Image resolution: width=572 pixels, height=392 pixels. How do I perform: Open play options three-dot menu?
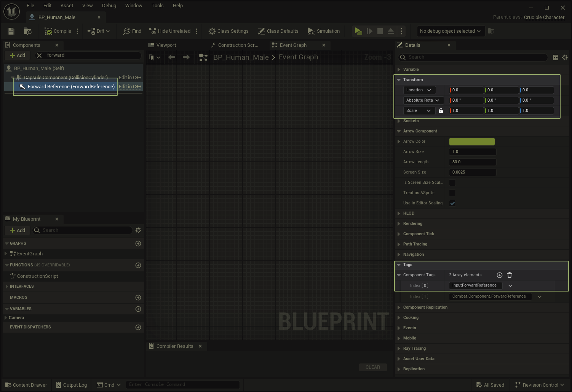pos(401,31)
